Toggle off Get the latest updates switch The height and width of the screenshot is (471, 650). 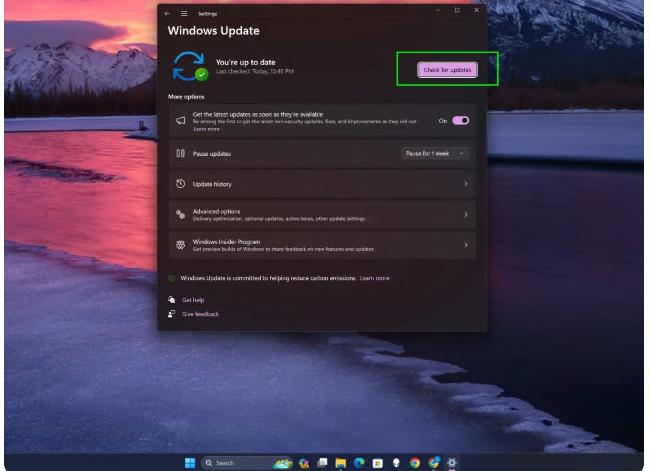tap(460, 120)
